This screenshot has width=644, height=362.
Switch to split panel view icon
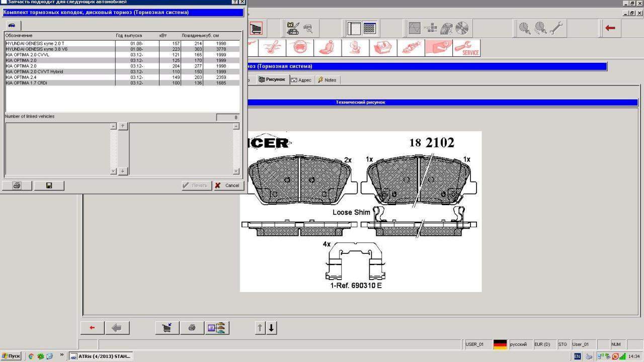click(354, 28)
